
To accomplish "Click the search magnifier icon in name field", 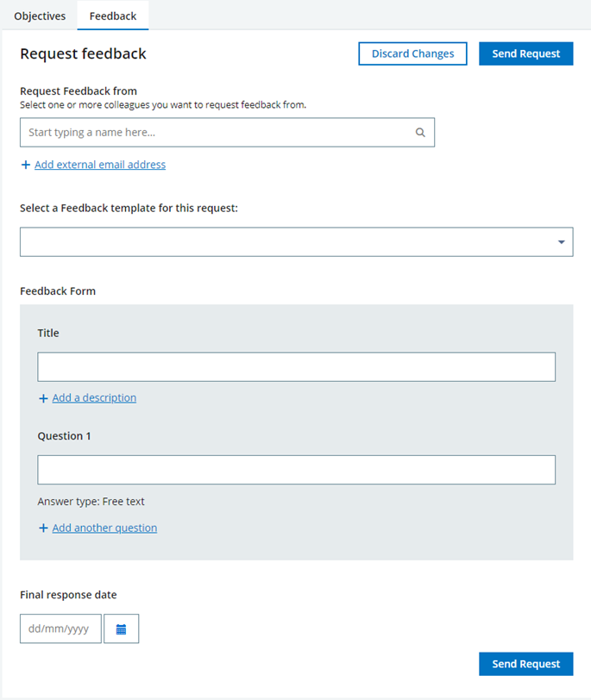I will [x=421, y=133].
